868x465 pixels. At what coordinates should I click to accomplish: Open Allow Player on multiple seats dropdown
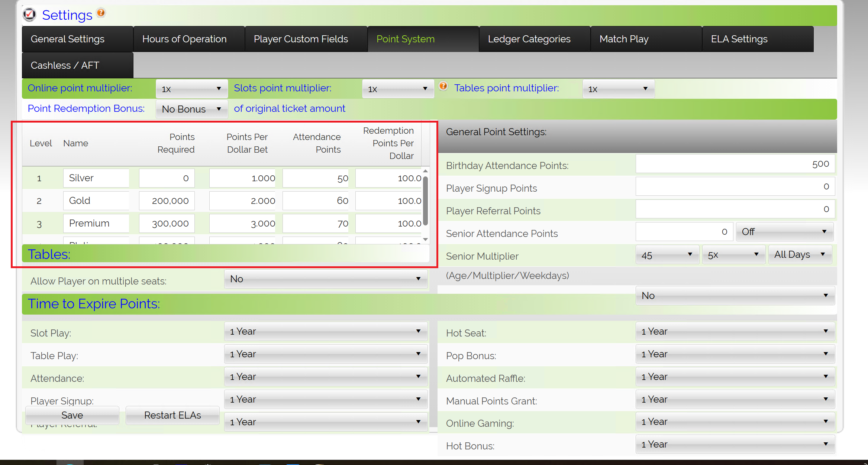pyautogui.click(x=326, y=279)
